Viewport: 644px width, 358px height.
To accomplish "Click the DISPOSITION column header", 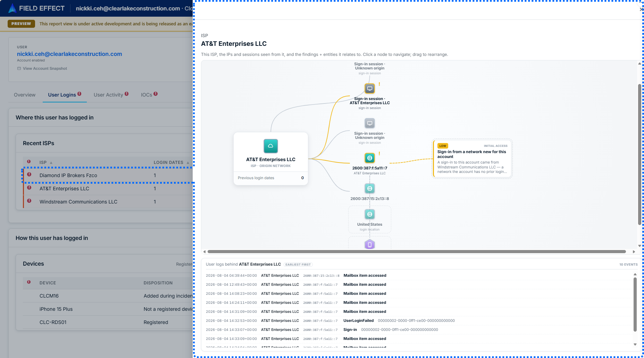I will pos(158,283).
